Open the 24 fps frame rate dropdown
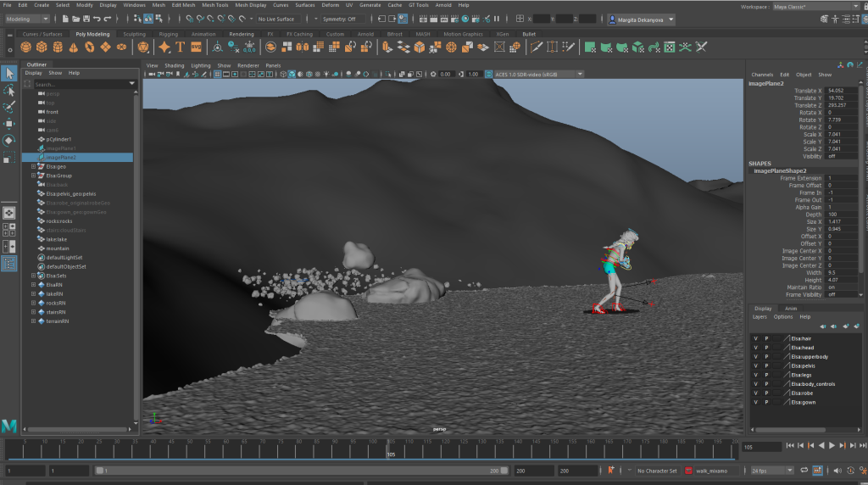868x485 pixels. [x=772, y=471]
